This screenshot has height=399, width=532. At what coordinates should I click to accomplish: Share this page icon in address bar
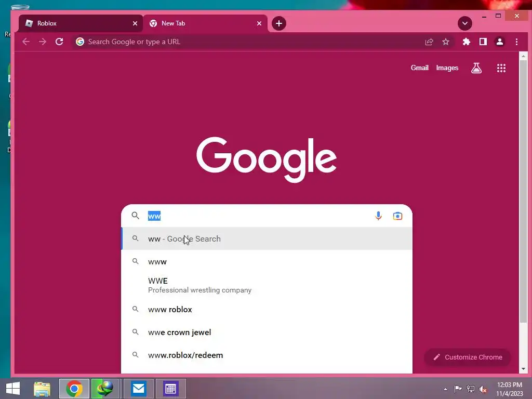pyautogui.click(x=429, y=42)
